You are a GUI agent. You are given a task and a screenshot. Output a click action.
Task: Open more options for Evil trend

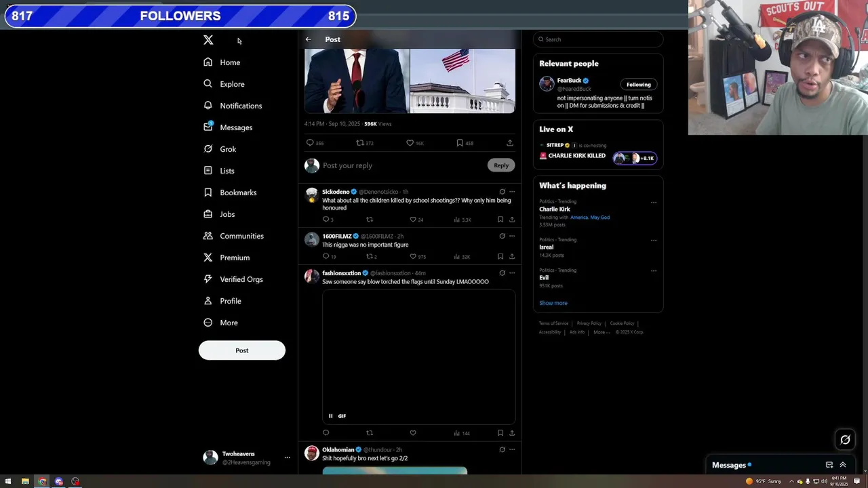click(x=654, y=270)
